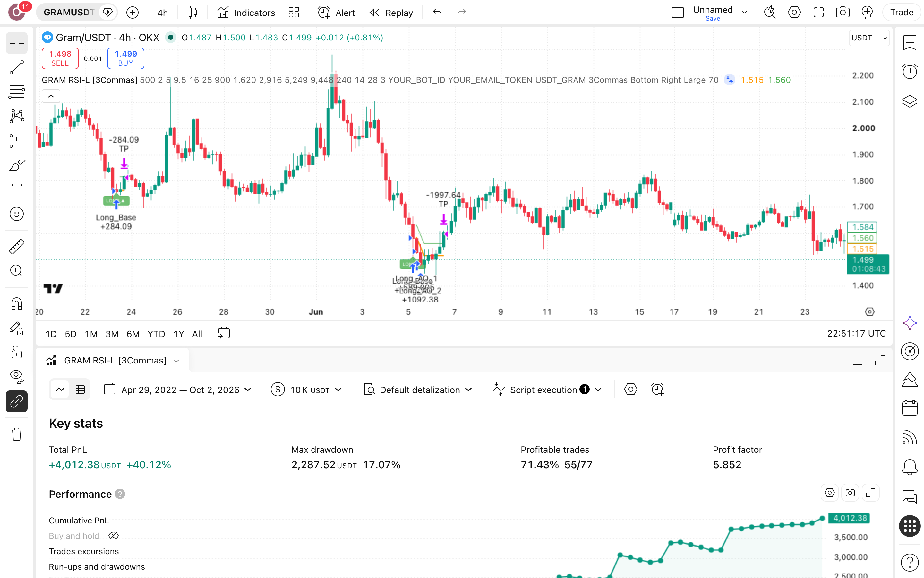Open the chart layout grid selector
Image resolution: width=924 pixels, height=578 pixels.
coord(294,13)
